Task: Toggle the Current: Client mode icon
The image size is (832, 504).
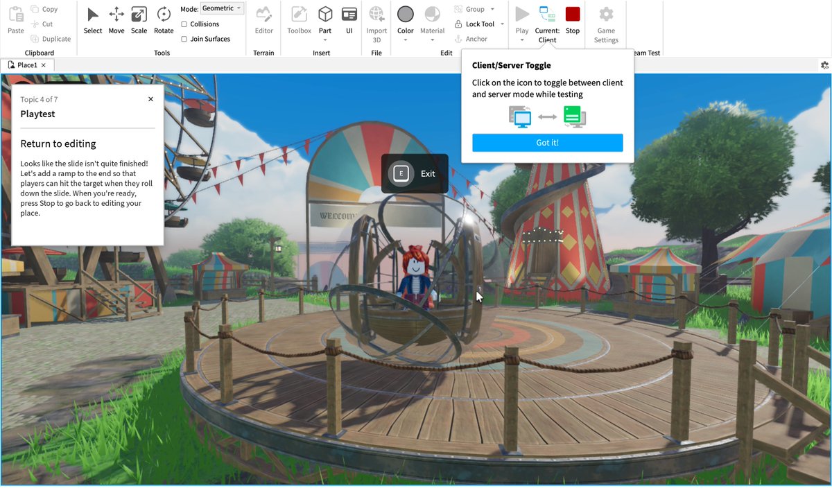Action: [547, 15]
